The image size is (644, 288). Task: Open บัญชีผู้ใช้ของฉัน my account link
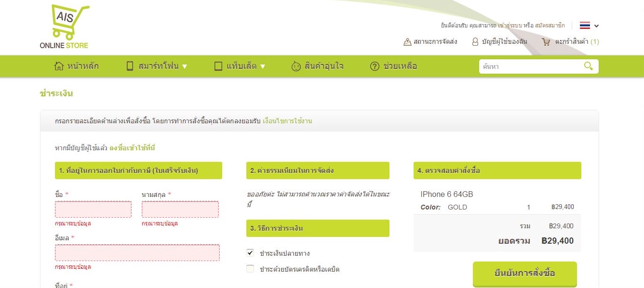(x=504, y=42)
